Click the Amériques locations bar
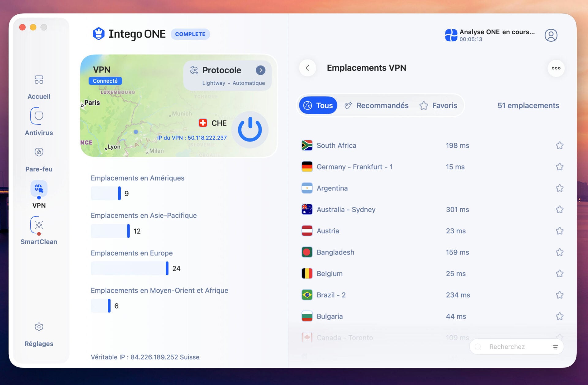Viewport: 588px width, 385px height. pos(106,193)
